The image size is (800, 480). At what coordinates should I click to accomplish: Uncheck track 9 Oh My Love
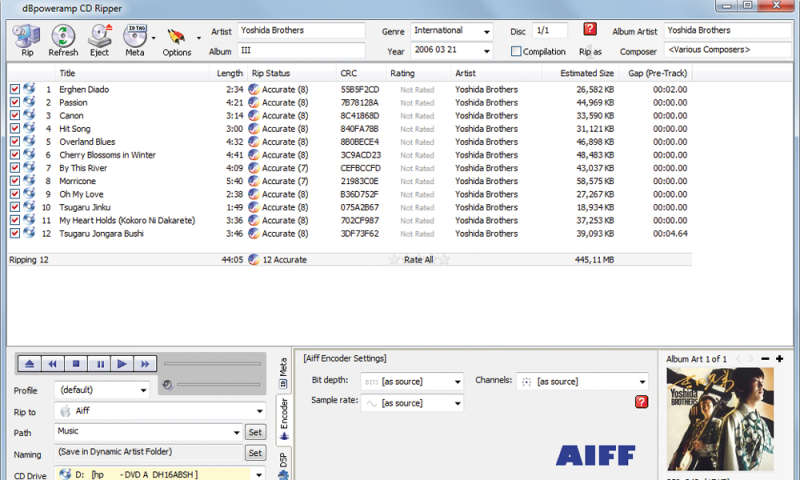tap(15, 194)
